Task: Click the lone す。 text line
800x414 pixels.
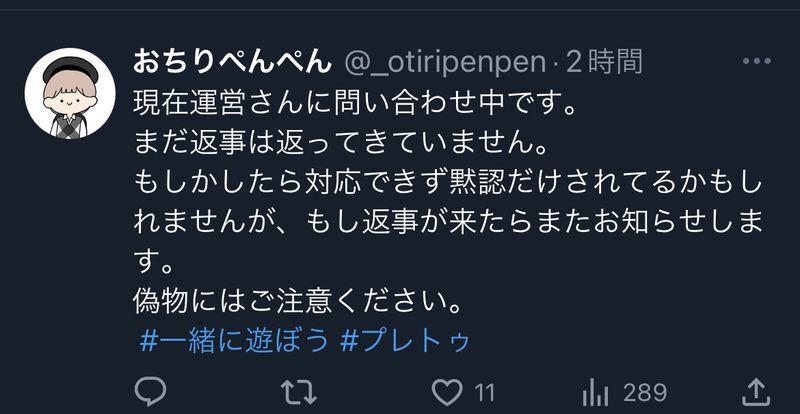Action: (154, 263)
